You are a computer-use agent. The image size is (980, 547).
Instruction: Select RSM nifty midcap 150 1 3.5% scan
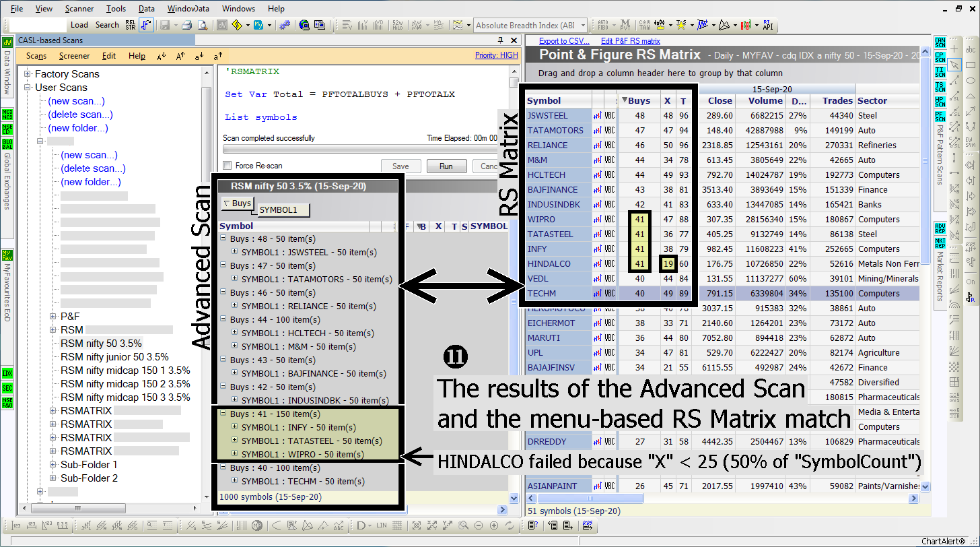coord(125,371)
